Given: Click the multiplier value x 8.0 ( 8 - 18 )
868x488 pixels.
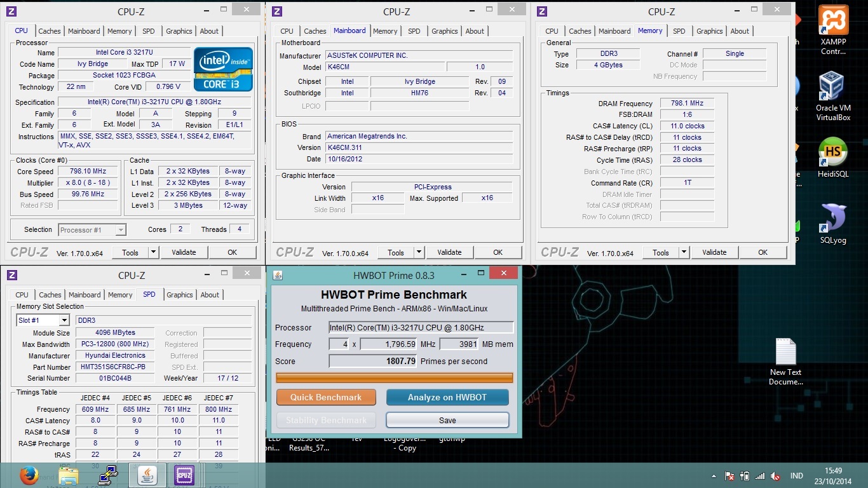Looking at the screenshot, I should point(88,183).
